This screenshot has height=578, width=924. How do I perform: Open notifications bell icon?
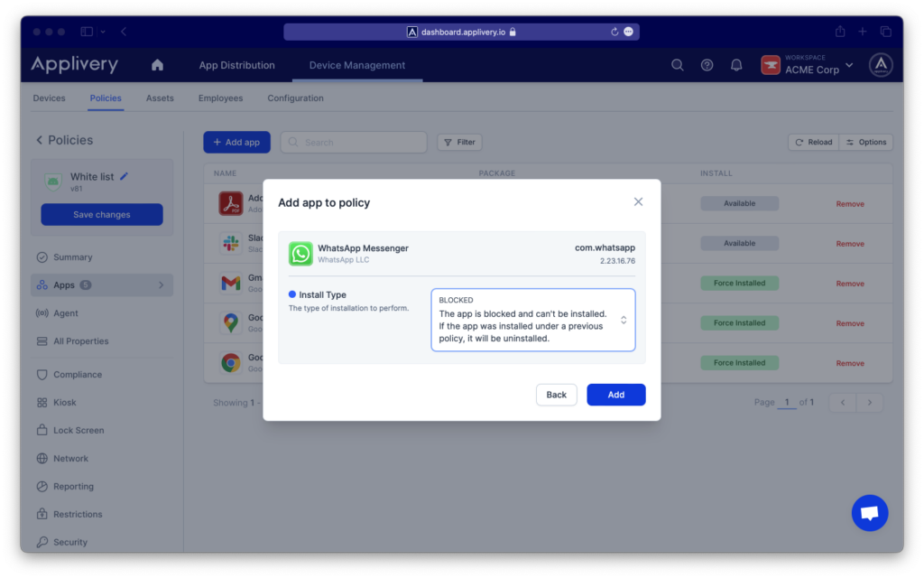tap(736, 65)
